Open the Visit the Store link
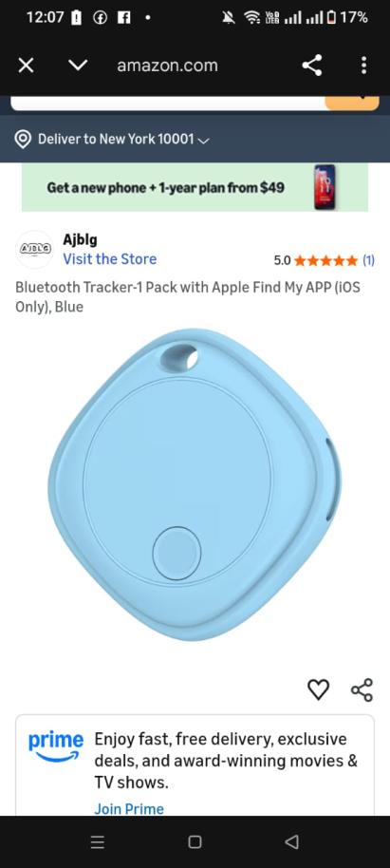The image size is (390, 868). click(x=109, y=259)
